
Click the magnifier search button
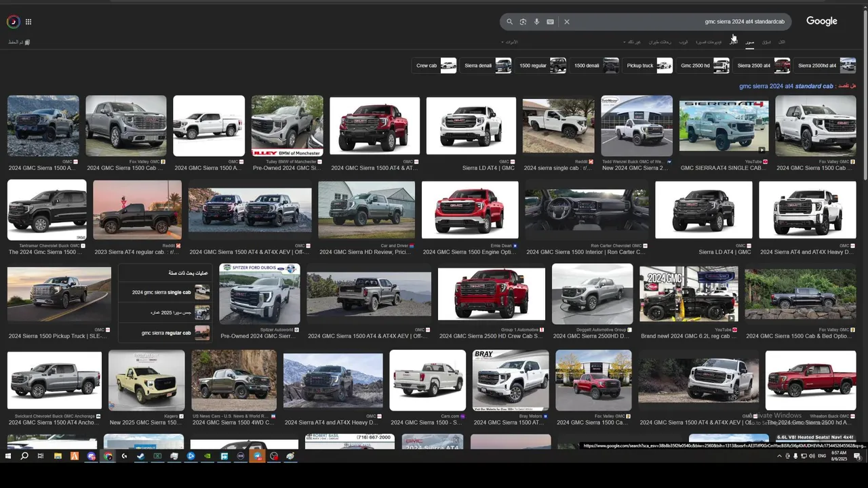[x=509, y=22]
